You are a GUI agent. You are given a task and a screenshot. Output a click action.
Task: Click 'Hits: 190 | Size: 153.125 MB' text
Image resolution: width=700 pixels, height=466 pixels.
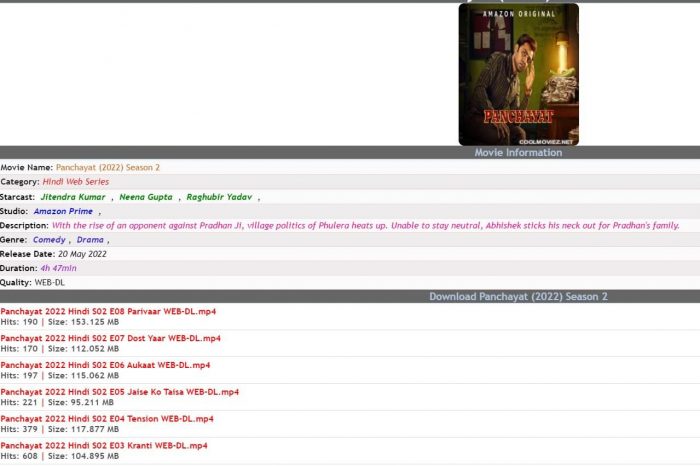coord(60,322)
